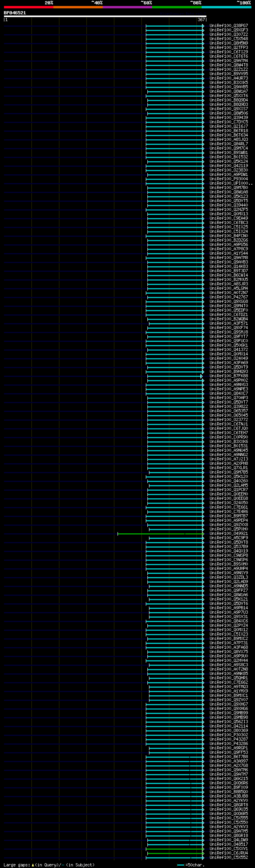Select the label UniRef100_Q8W4T8
The image size is (255, 868).
229,65
